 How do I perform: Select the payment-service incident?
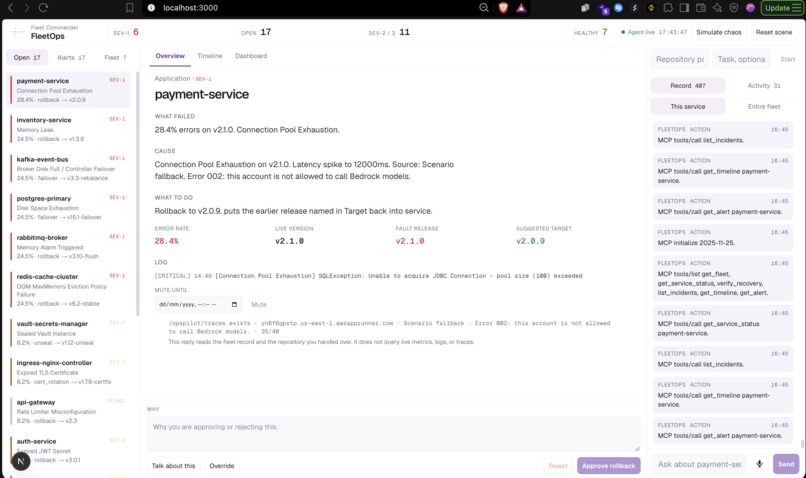coord(69,90)
